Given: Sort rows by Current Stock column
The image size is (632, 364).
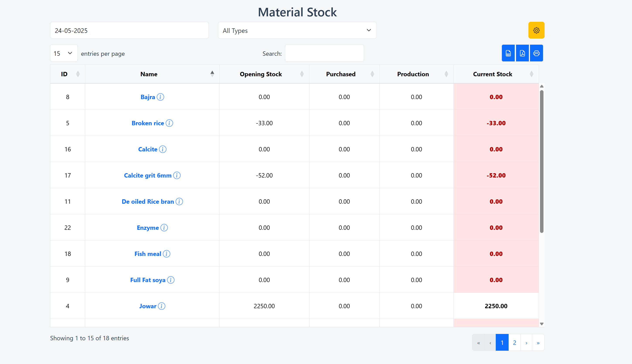Looking at the screenshot, I should pyautogui.click(x=492, y=74).
